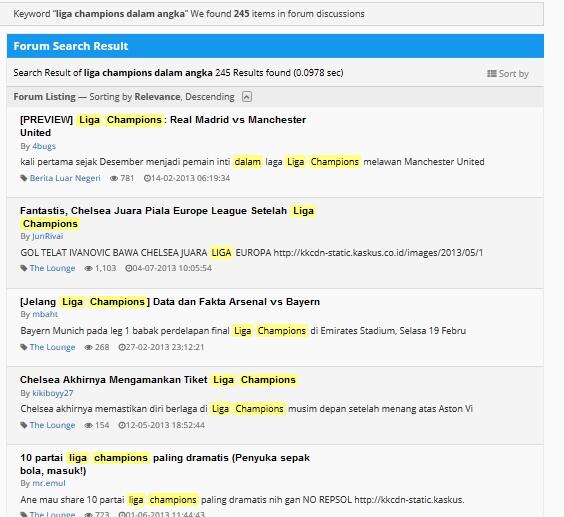This screenshot has height=517, width=564.
Task: Click snippet GOL TELAT IVANOVIC BAWA CHELSEA JUARA
Action: (251, 253)
